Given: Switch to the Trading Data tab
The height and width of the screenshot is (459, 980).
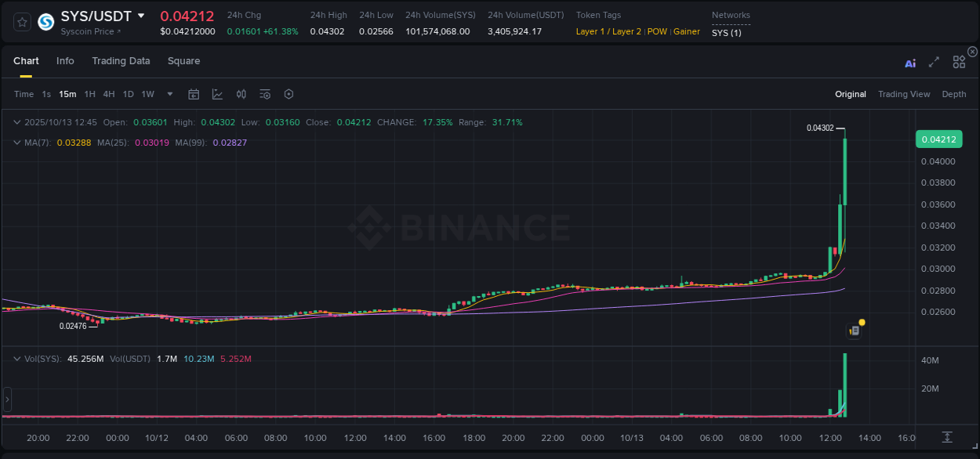Looking at the screenshot, I should click(121, 60).
